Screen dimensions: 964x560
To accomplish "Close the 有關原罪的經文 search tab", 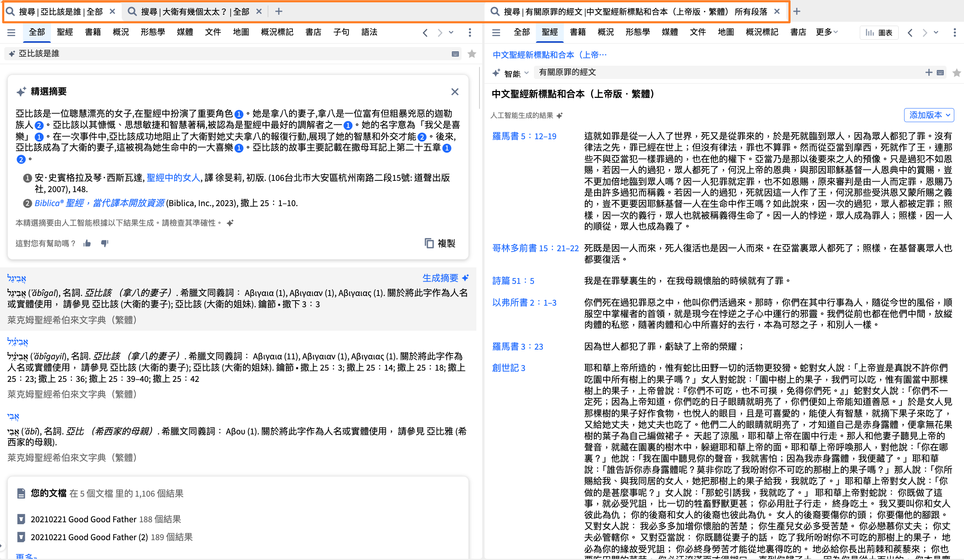I will point(777,11).
